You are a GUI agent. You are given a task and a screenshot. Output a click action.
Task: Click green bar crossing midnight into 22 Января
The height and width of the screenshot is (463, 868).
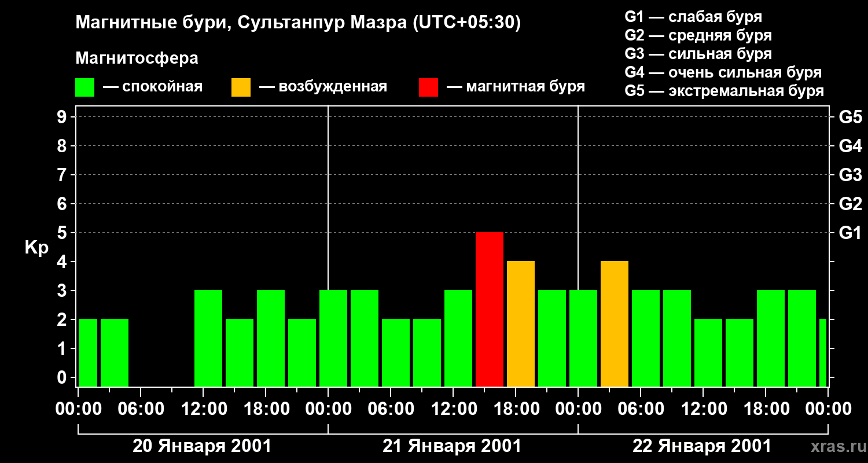[x=583, y=339]
